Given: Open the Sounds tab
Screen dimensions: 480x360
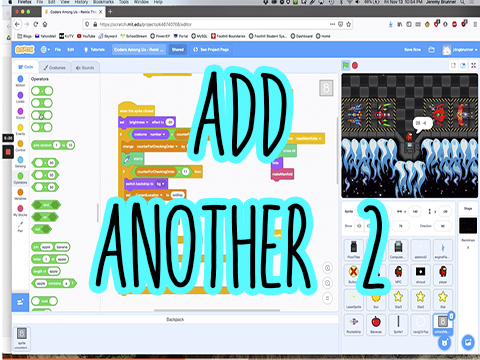Looking at the screenshot, I should point(85,68).
